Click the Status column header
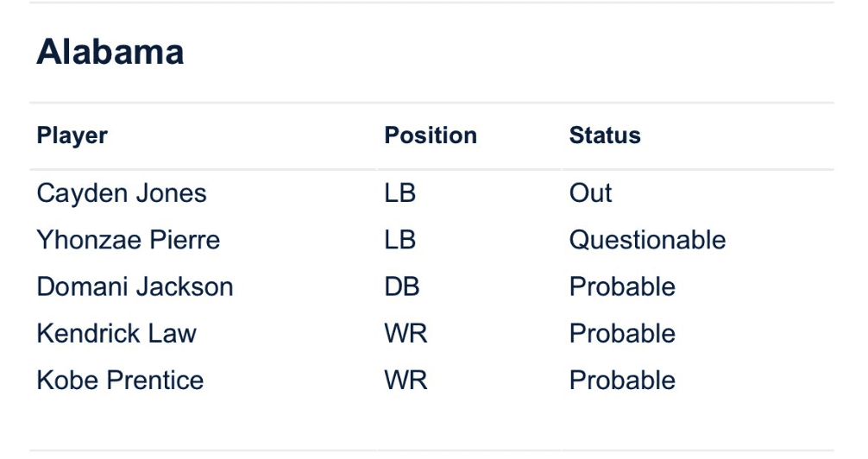868x459 pixels. tap(604, 135)
